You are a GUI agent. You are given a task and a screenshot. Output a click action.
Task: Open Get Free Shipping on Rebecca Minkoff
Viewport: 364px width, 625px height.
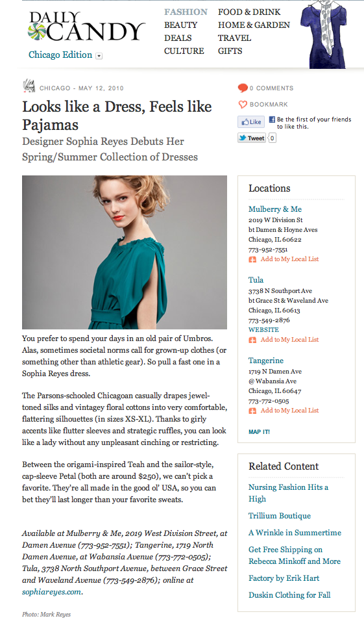[295, 555]
